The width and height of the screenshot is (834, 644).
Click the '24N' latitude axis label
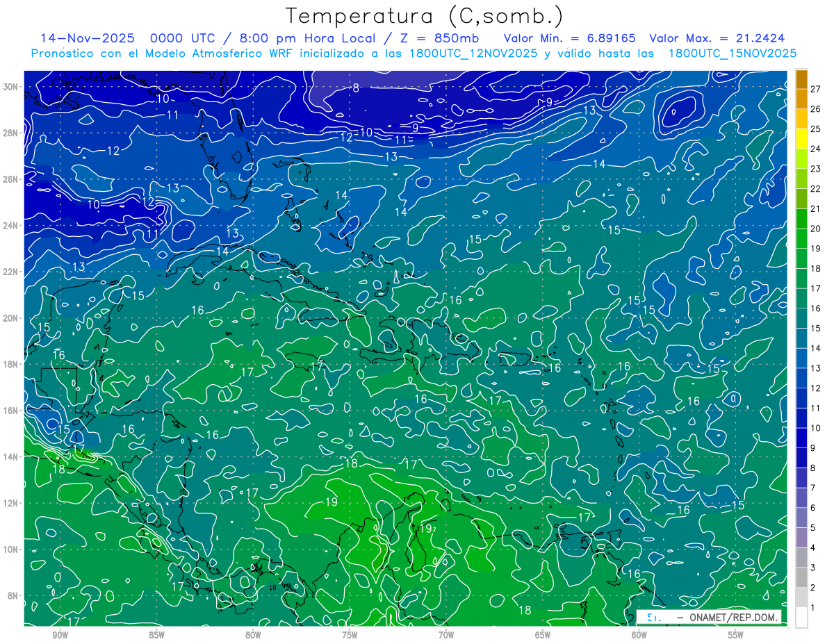tap(11, 226)
